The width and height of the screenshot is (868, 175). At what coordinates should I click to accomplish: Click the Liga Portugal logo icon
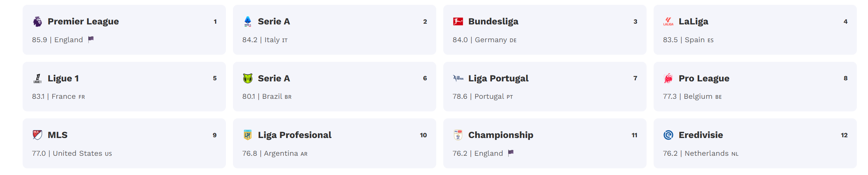tap(458, 78)
